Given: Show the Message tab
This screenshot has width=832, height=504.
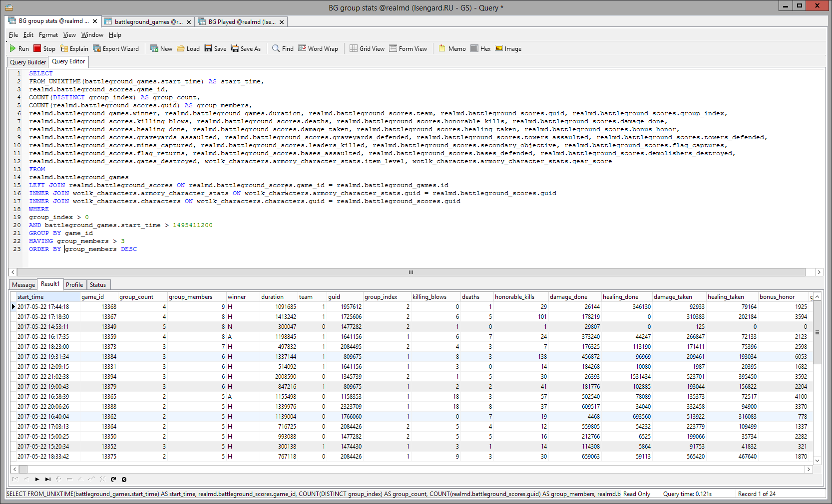Looking at the screenshot, I should (23, 284).
